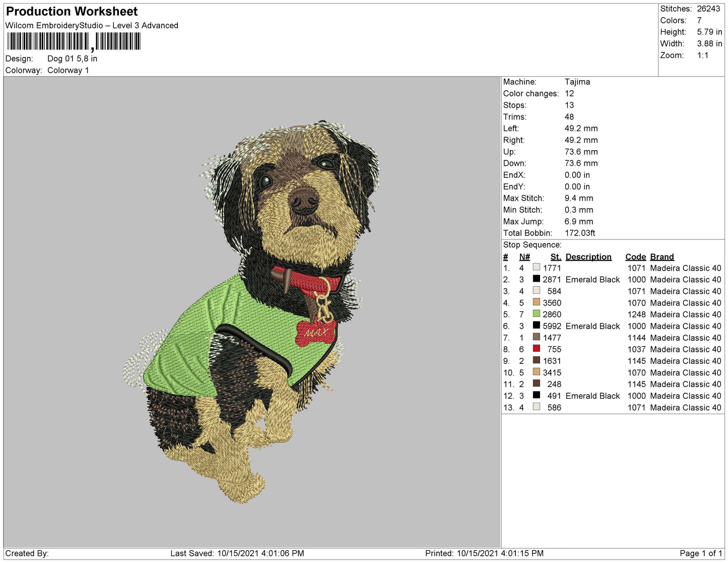Screen dimensions: 728x563
Task: Click the Left value 49.2 mm
Action: coord(581,128)
